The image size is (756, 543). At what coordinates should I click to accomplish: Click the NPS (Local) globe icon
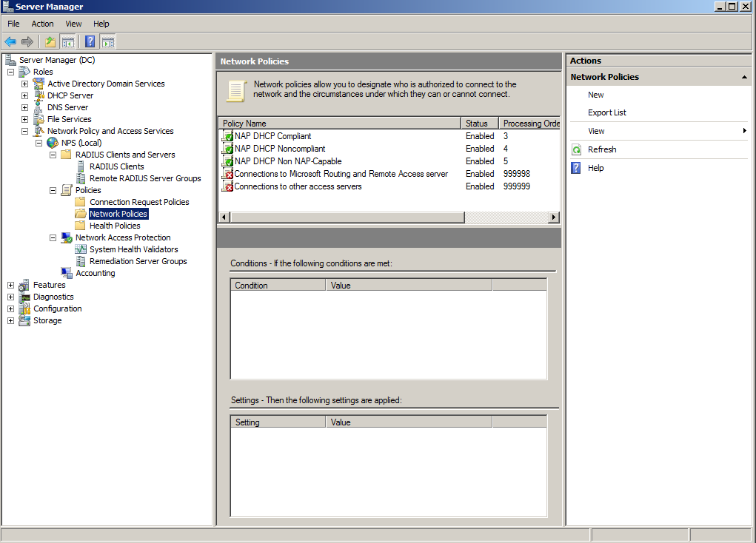coord(53,143)
